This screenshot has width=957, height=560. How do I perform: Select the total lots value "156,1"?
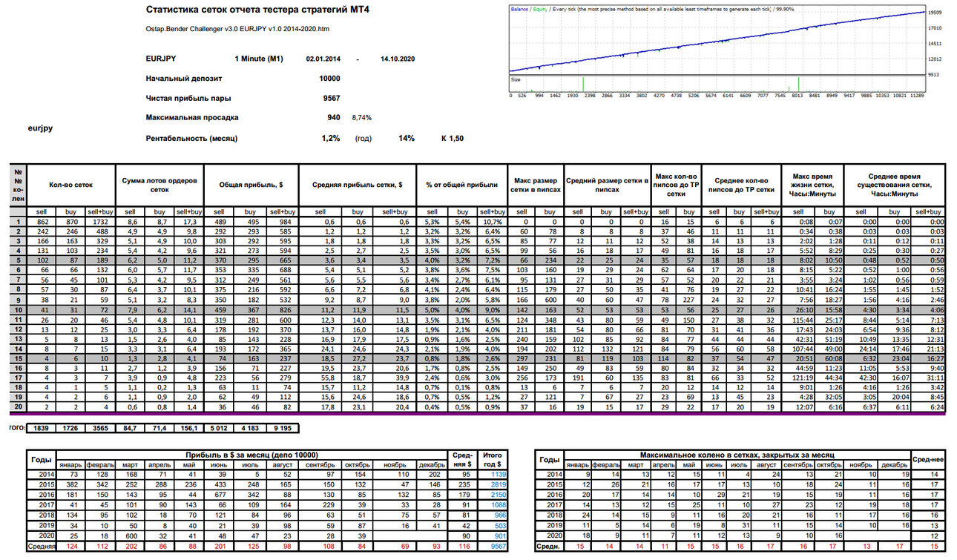click(x=190, y=428)
